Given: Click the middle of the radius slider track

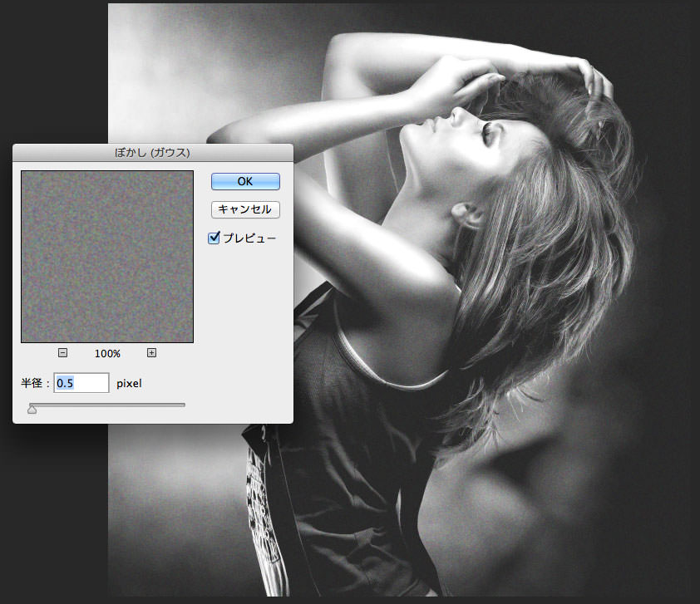Looking at the screenshot, I should [x=106, y=405].
